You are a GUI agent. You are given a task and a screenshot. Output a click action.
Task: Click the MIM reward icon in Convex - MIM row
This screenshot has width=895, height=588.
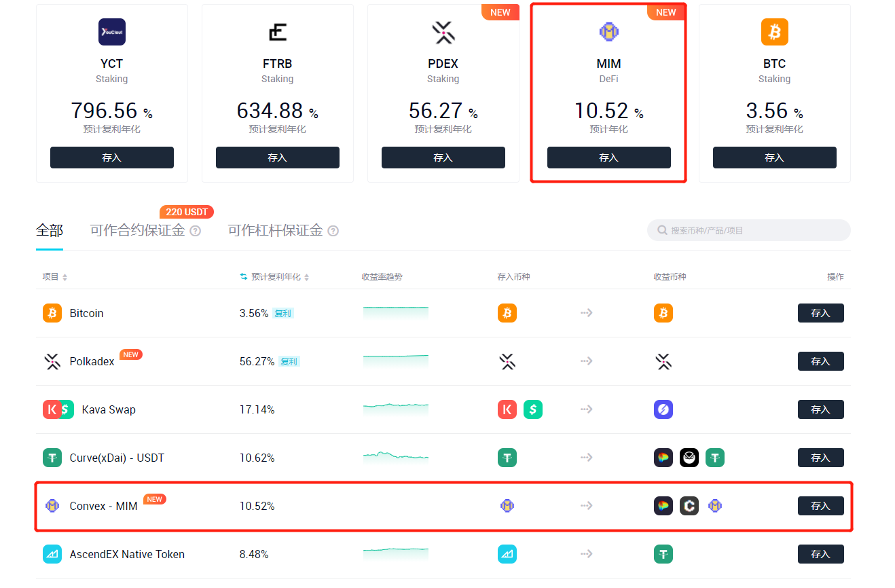click(715, 506)
